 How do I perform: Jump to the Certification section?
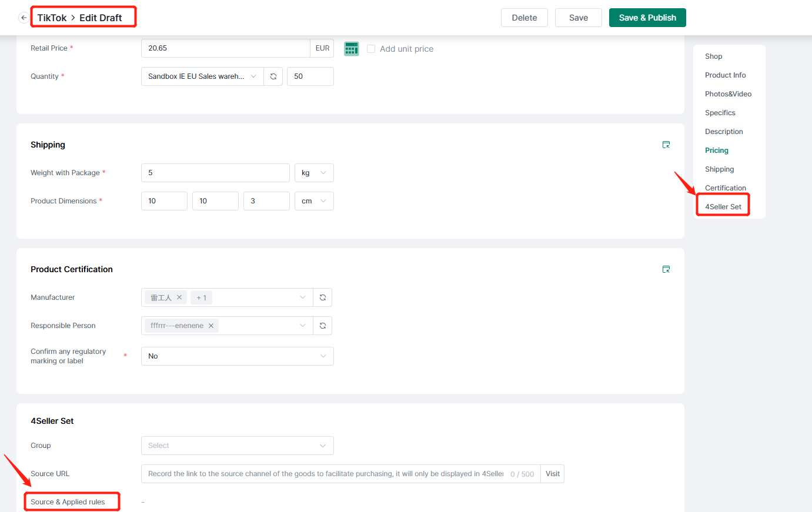point(726,188)
